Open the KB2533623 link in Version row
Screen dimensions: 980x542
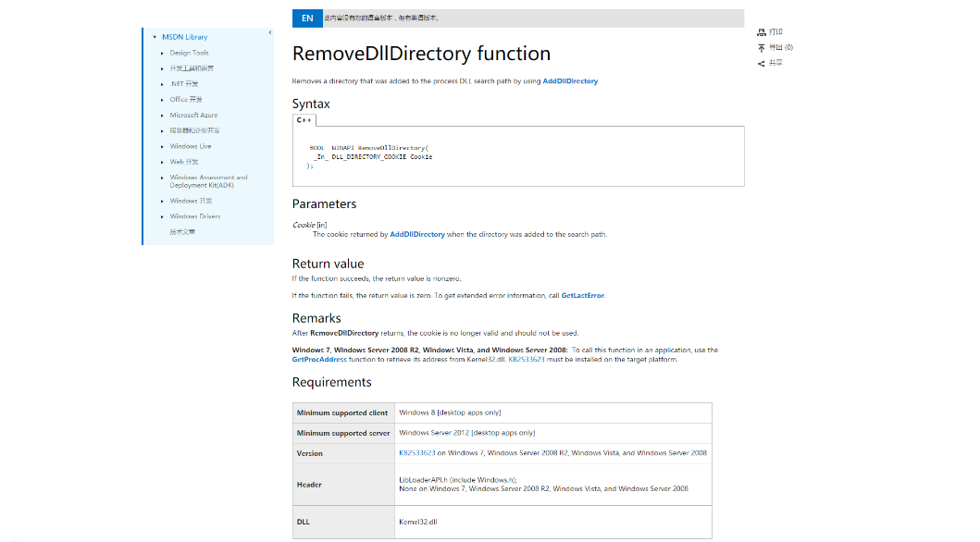(416, 453)
